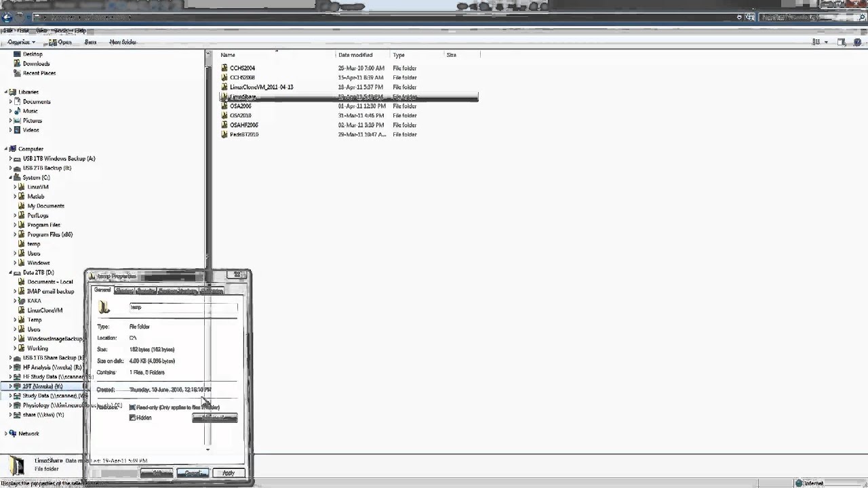Click the LinuxCloneVM_2011-04-13 folder icon

[224, 87]
